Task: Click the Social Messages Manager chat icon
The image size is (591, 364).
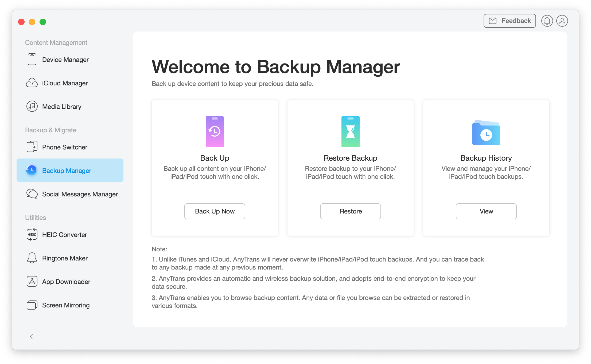Action: click(32, 194)
